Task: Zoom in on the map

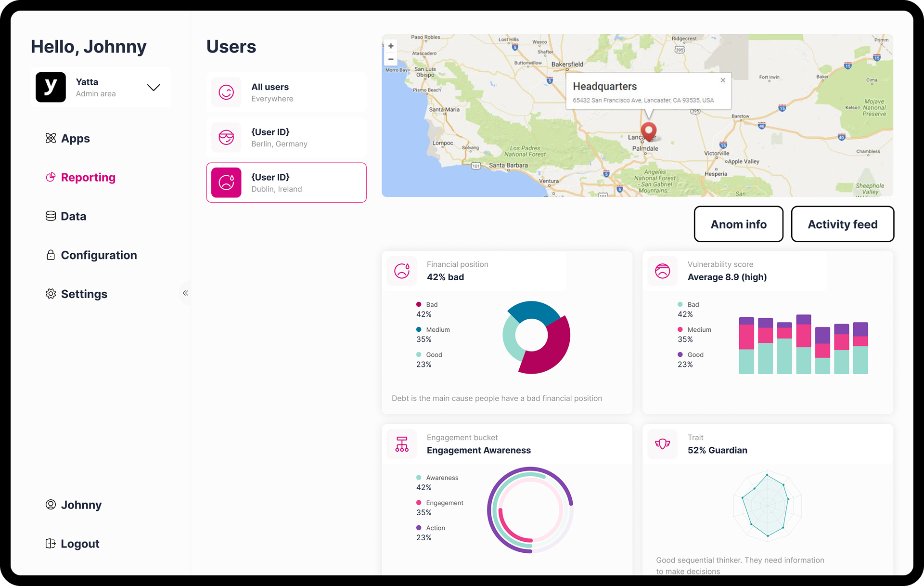Action: point(391,46)
